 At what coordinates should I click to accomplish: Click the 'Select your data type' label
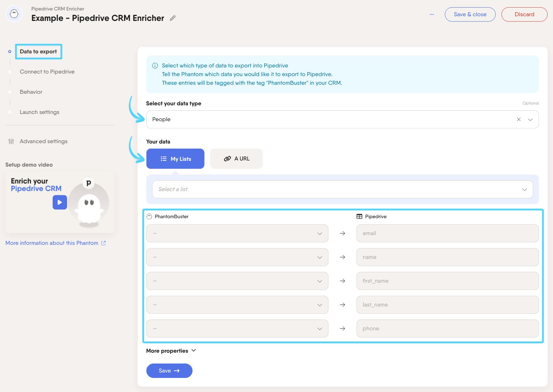tap(174, 103)
